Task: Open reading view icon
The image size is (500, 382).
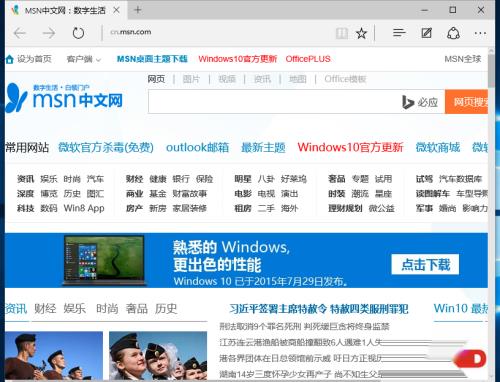Action: coord(342,33)
